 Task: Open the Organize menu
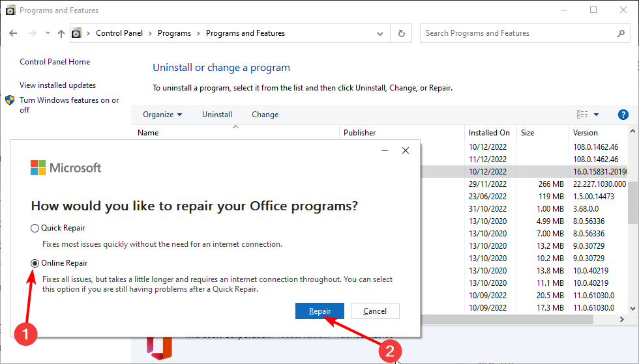[x=162, y=115]
